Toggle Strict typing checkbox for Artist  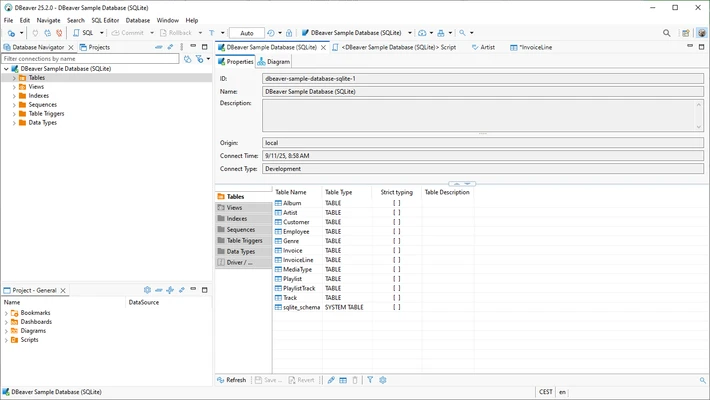coord(397,213)
